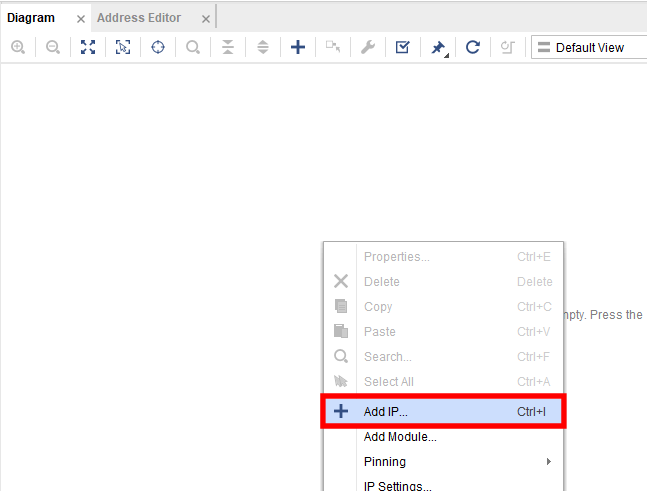Click the Collapse All icon

pyautogui.click(x=228, y=47)
